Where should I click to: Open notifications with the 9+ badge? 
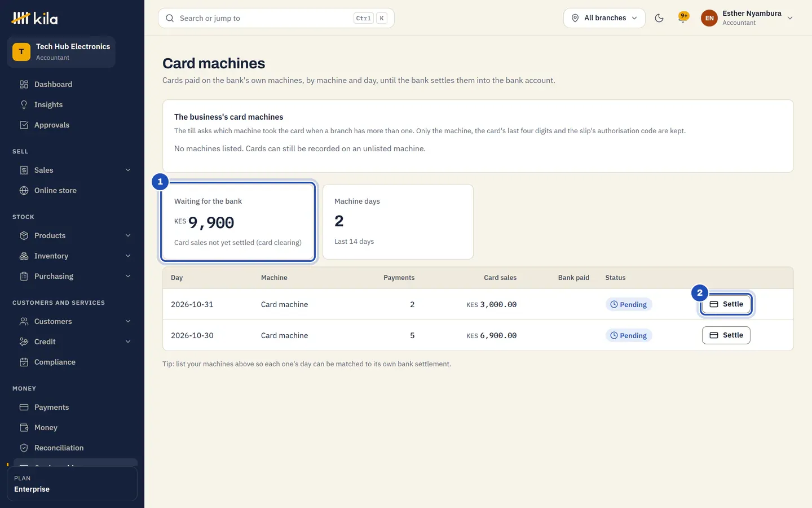tap(683, 18)
